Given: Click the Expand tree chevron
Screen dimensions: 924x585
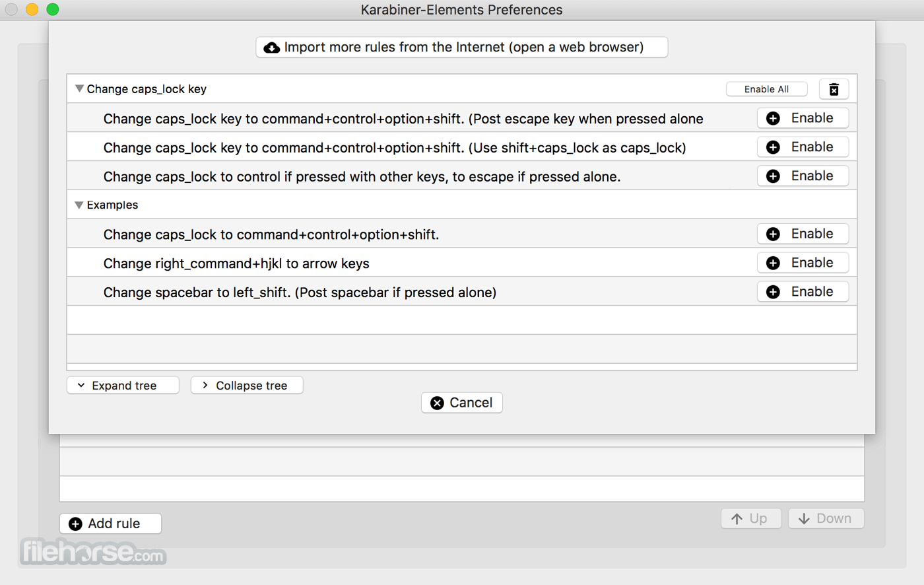Looking at the screenshot, I should point(81,385).
